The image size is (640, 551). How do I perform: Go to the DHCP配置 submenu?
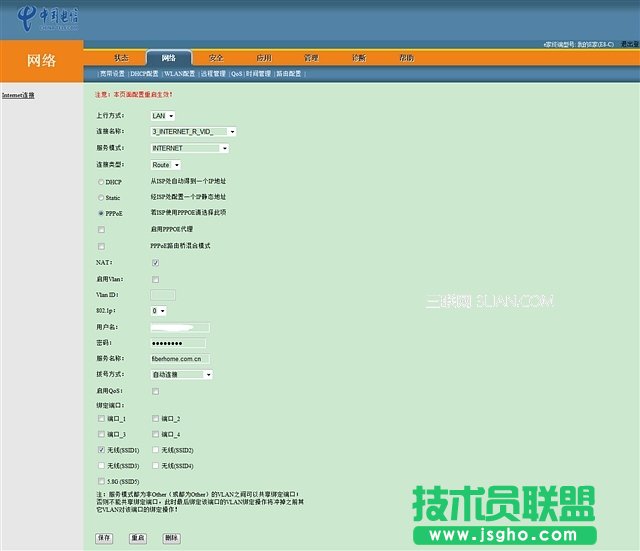pos(145,74)
